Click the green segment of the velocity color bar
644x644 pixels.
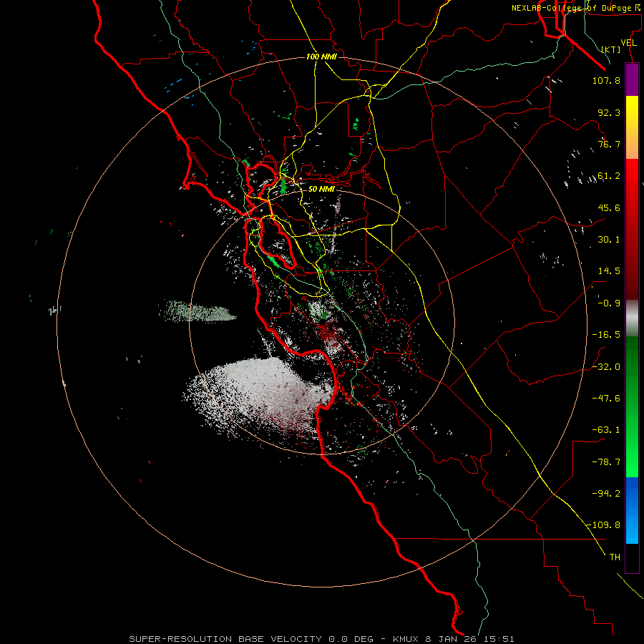pyautogui.click(x=632, y=406)
